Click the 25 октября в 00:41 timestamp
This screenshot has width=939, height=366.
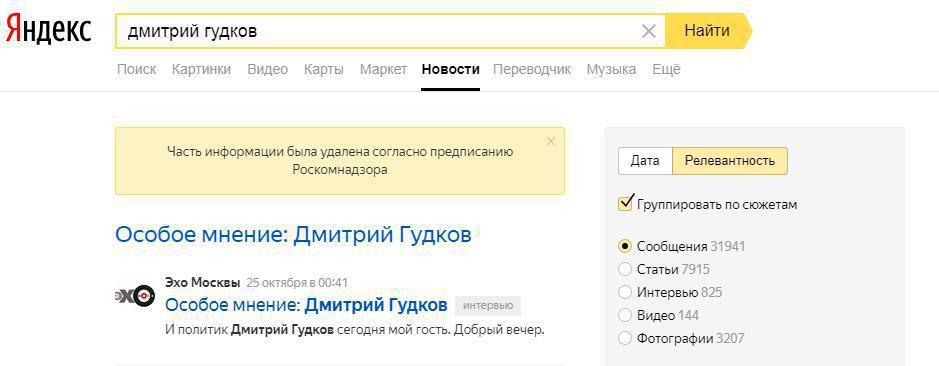click(x=297, y=282)
